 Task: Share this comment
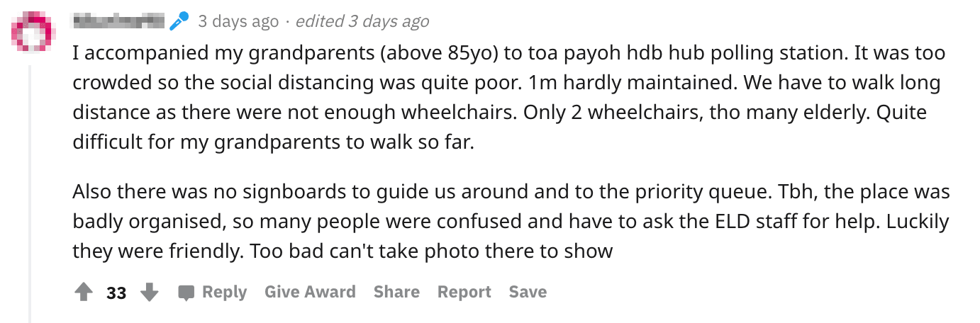396,292
